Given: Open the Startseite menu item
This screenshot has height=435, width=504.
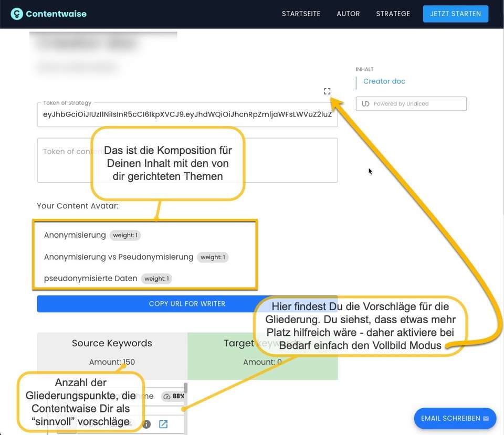Looking at the screenshot, I should pyautogui.click(x=301, y=14).
